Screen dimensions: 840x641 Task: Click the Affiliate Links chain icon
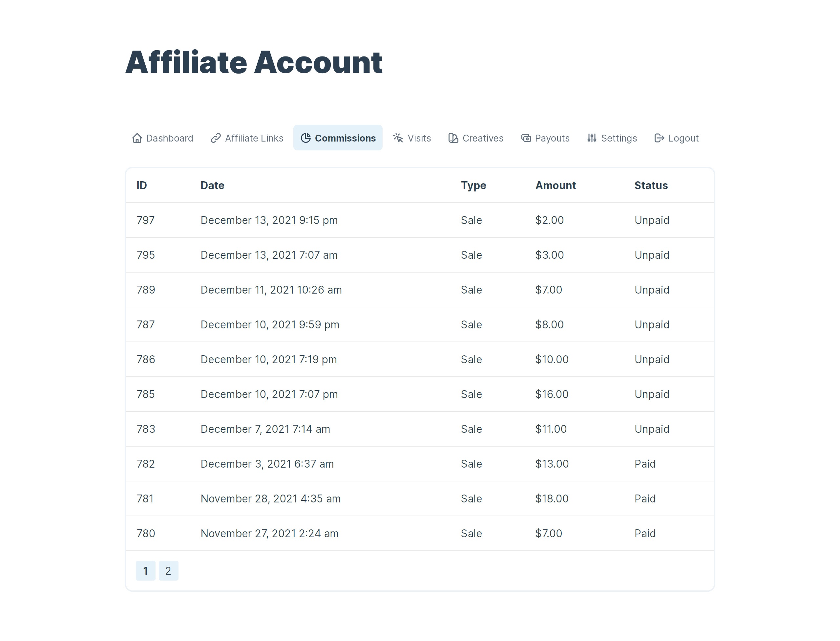tap(216, 138)
